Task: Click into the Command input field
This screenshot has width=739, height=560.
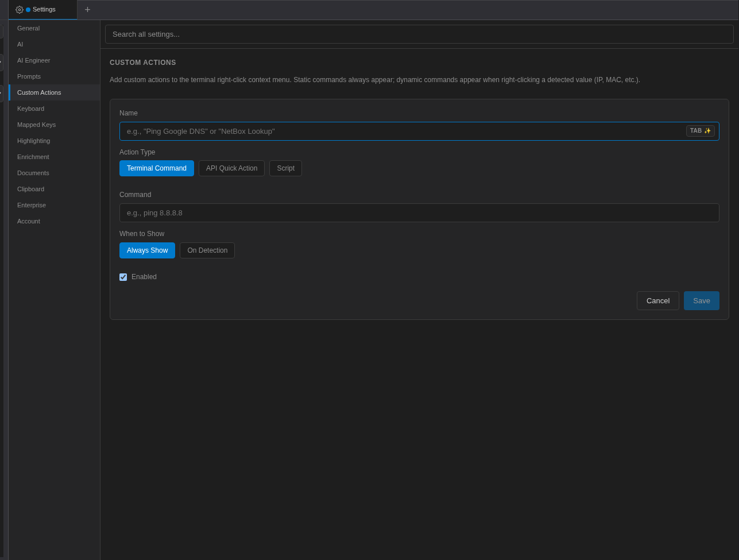Action: click(x=419, y=213)
